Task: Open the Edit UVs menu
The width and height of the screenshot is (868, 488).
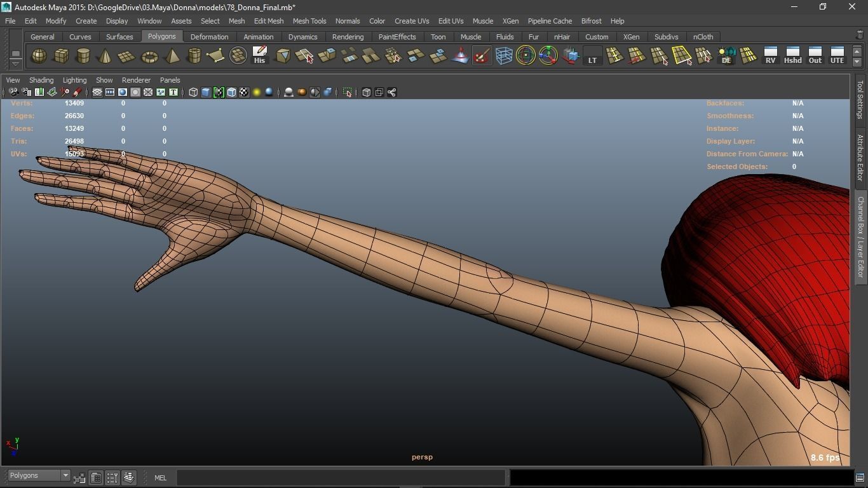Action: (451, 21)
